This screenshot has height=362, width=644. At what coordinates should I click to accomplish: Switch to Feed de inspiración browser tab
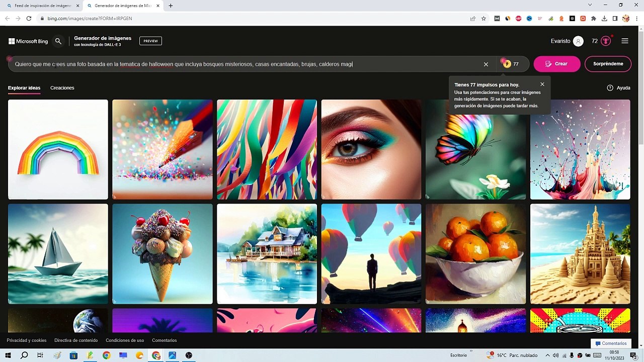[x=43, y=6]
